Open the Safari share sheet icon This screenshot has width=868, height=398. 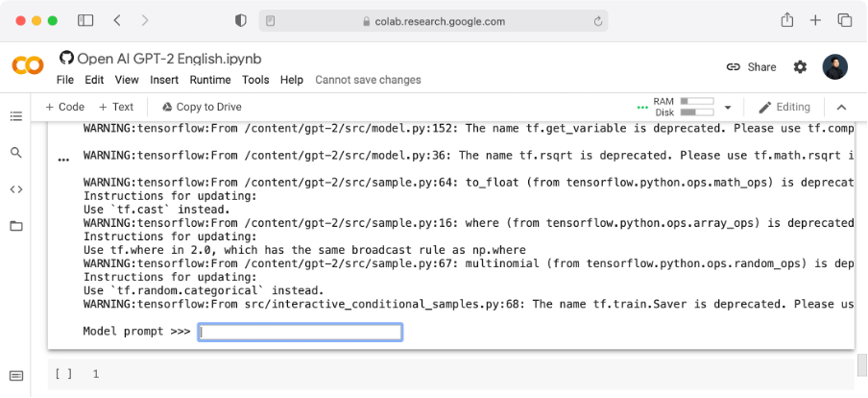click(786, 20)
